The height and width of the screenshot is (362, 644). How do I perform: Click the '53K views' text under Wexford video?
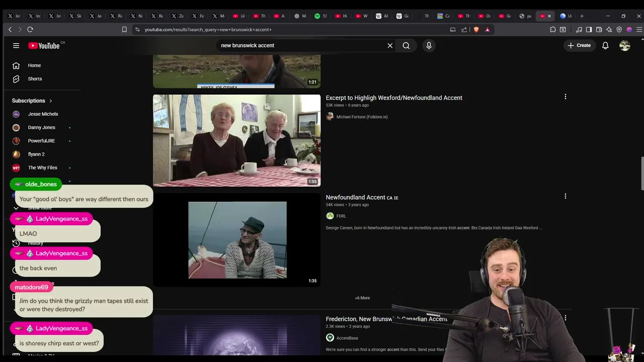335,105
